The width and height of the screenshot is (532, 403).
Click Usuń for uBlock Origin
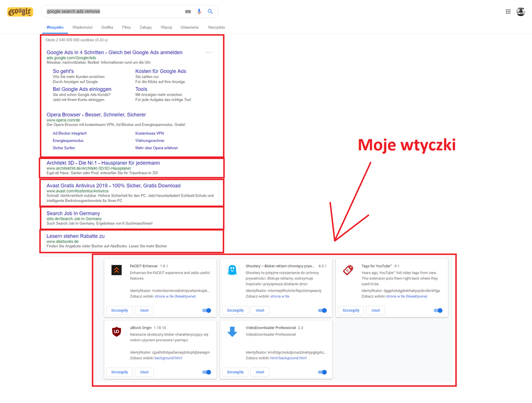coord(144,372)
